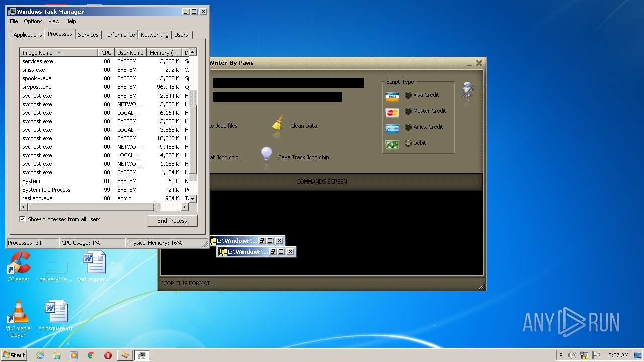
Task: Select the deliverythe... desktop file icon
Action: tap(56, 266)
